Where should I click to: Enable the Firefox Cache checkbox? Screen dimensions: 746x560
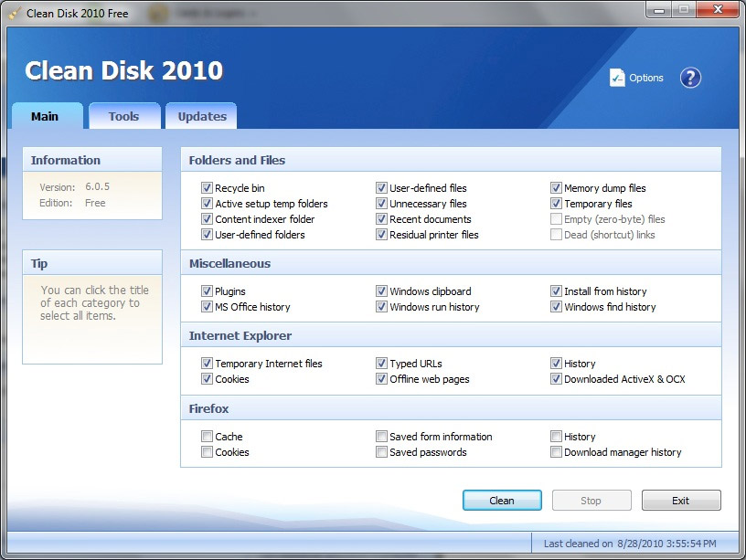click(x=208, y=437)
